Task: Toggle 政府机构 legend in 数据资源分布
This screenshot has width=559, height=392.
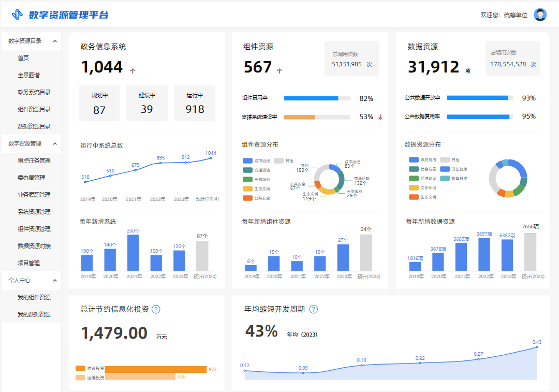Action: pos(422,160)
